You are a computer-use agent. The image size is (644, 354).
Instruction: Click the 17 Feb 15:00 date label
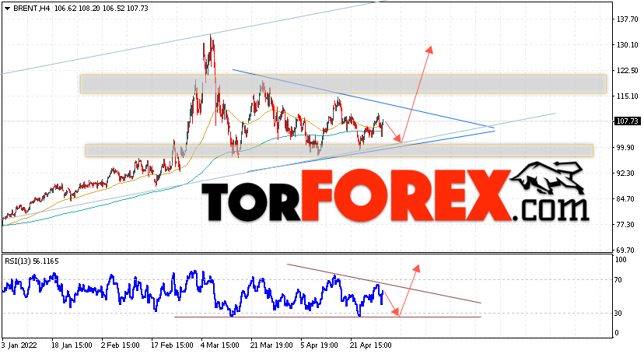(x=172, y=345)
